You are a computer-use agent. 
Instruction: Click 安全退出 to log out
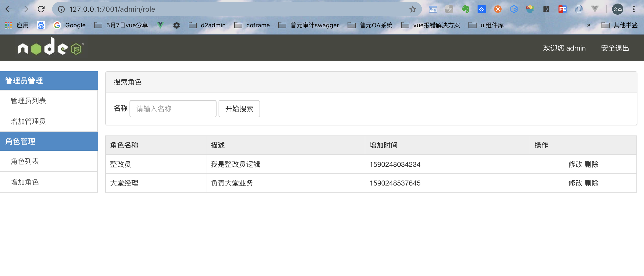pos(615,48)
